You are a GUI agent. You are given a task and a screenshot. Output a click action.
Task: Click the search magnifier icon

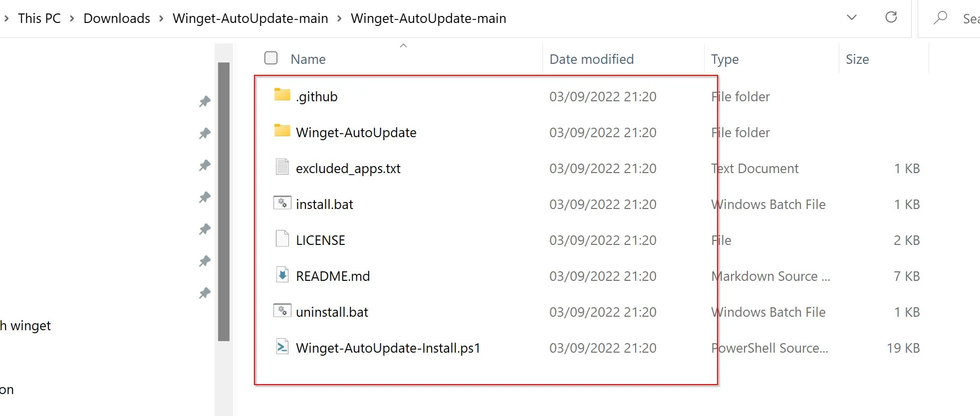pos(940,18)
